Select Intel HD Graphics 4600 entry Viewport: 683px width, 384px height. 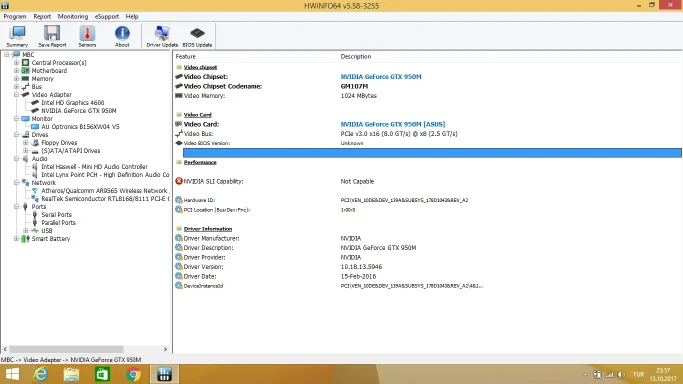click(73, 103)
